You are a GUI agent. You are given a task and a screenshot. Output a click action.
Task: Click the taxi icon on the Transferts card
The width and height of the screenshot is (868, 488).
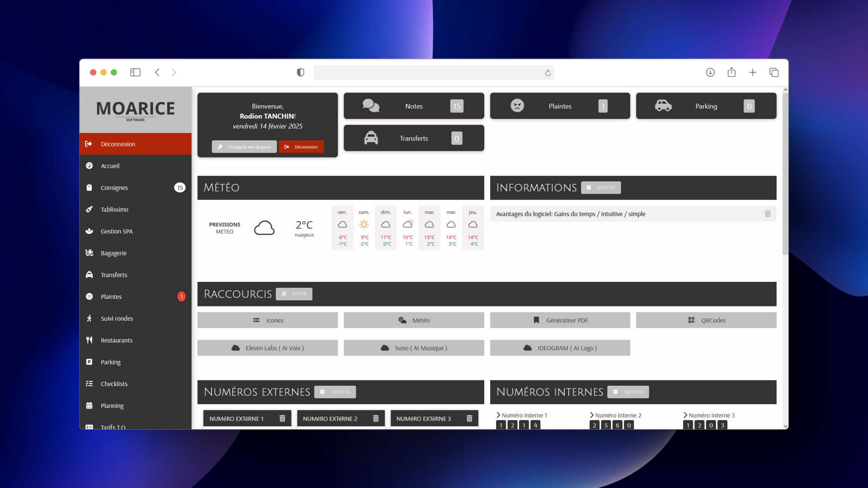[370, 138]
